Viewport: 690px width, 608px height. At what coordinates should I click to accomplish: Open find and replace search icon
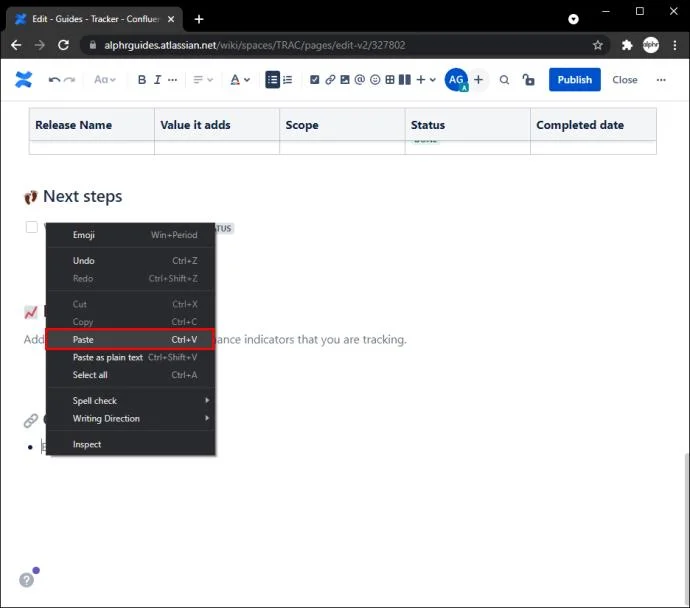(504, 80)
